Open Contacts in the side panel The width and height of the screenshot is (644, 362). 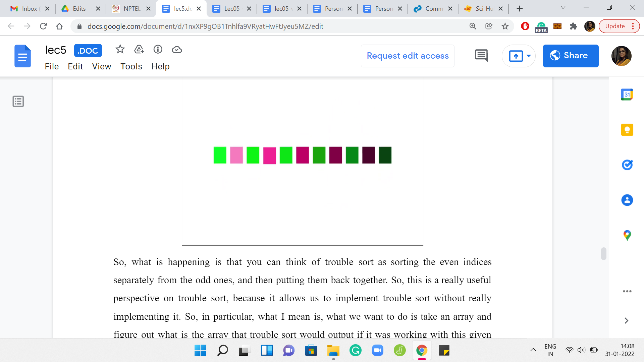click(x=627, y=200)
